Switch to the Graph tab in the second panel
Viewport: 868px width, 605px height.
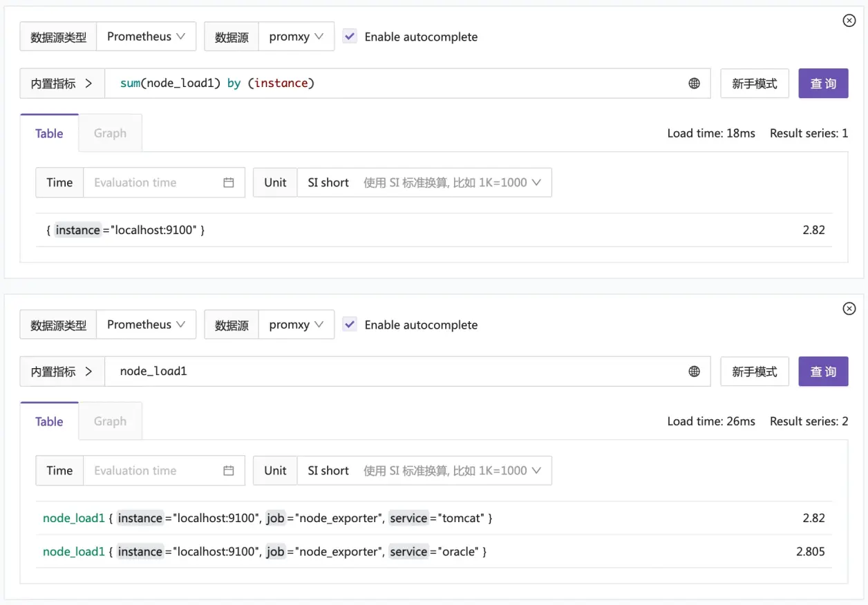tap(110, 421)
